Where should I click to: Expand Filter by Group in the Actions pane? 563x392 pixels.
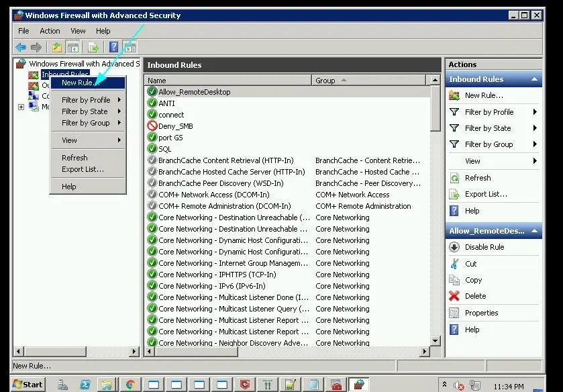tap(489, 144)
